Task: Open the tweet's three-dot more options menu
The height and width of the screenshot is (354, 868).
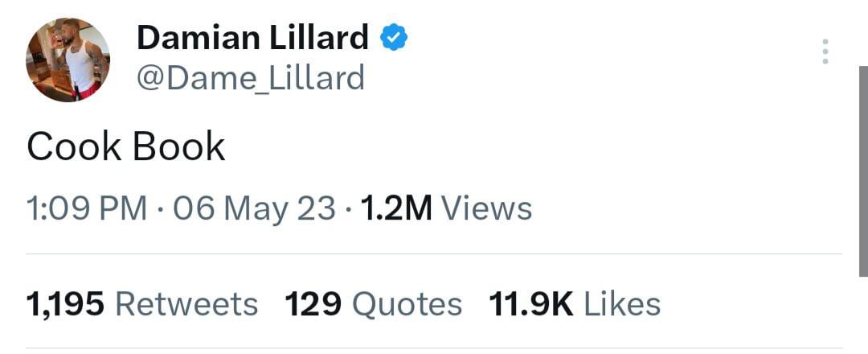Action: 825,51
